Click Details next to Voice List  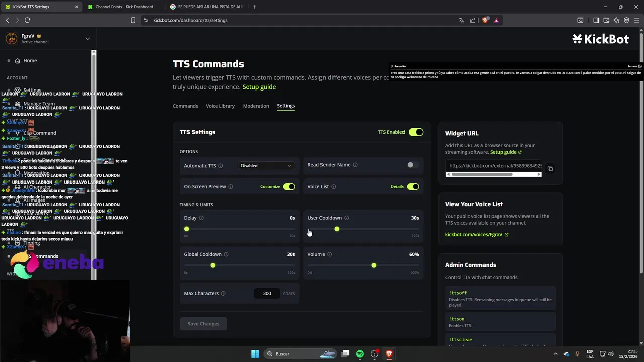(x=397, y=187)
